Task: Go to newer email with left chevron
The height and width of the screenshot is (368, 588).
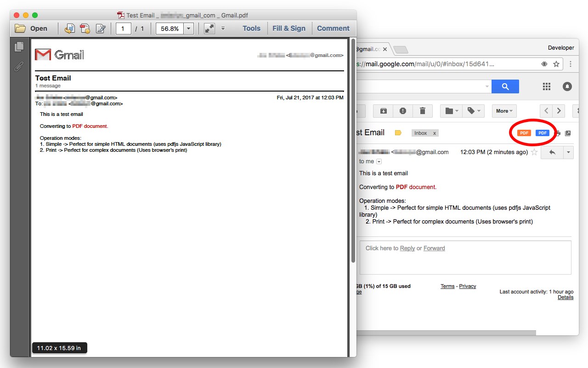Action: pos(546,111)
